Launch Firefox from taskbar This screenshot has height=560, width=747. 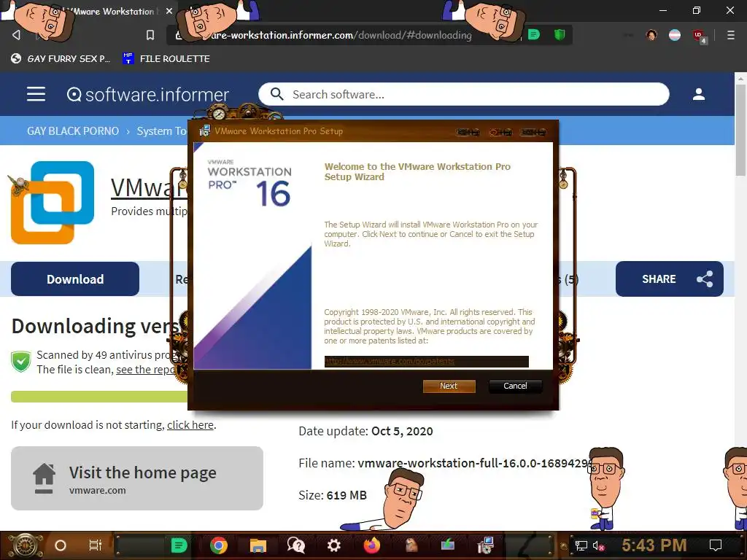(x=371, y=545)
